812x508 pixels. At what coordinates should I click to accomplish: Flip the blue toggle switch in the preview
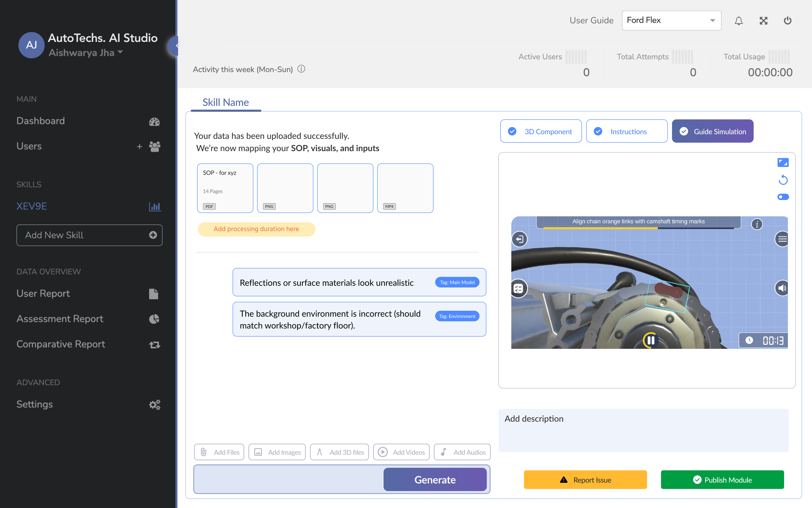(783, 197)
